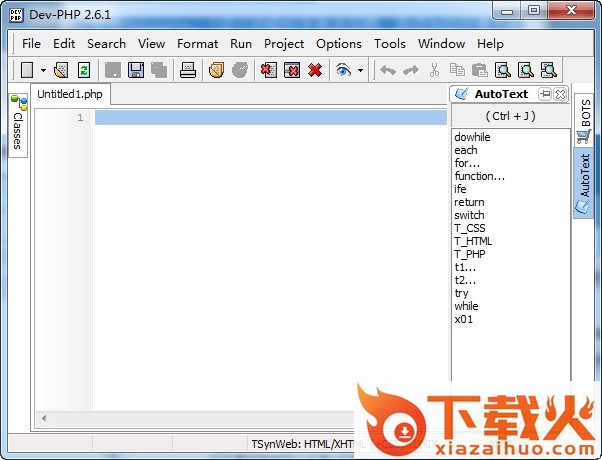Image resolution: width=602 pixels, height=460 pixels.
Task: Select the T_HTML AutoText entry
Action: (473, 241)
